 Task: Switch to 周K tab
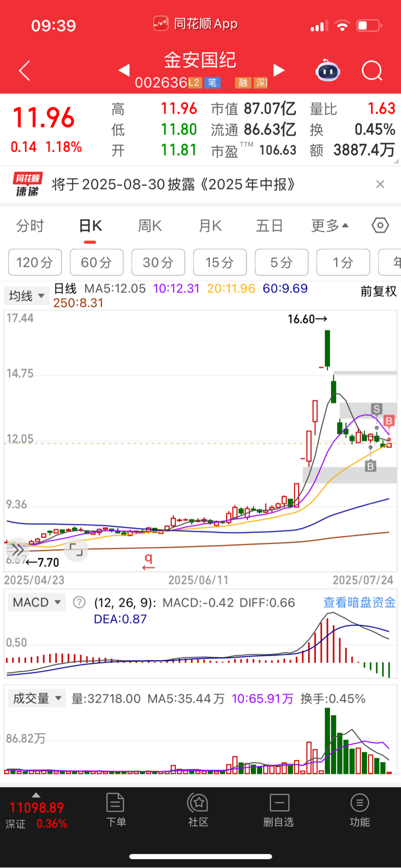point(150,225)
